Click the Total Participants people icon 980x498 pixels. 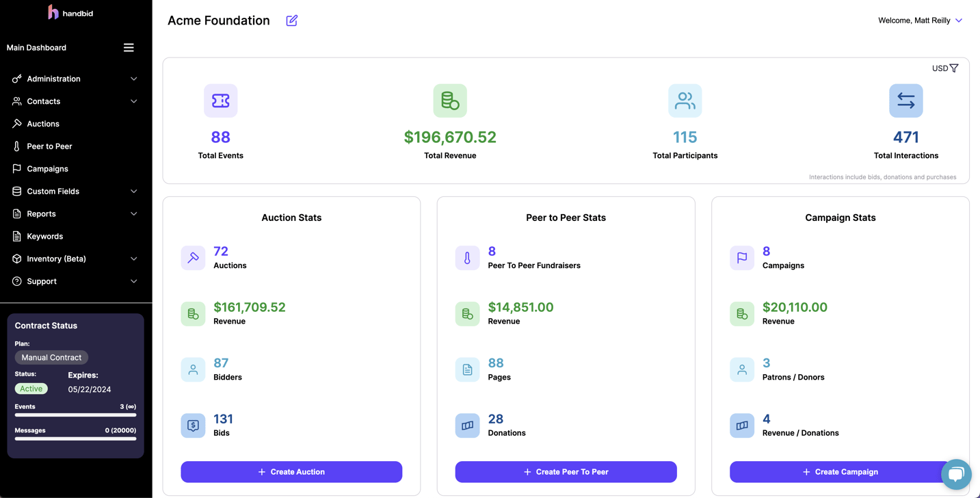685,101
